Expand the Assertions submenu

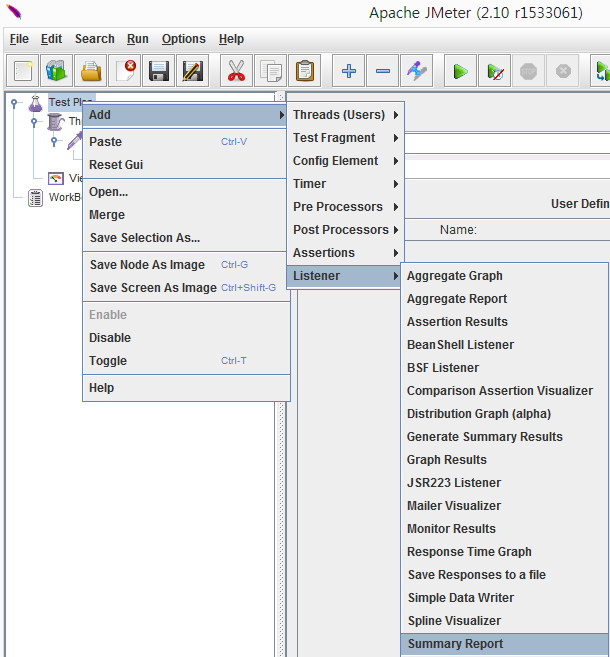pos(345,253)
